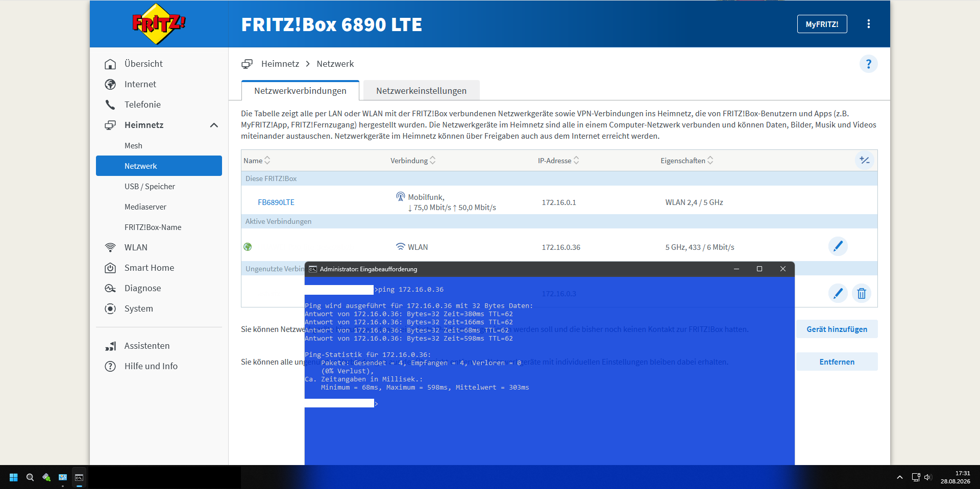The image size is (980, 489).
Task: Select the highlighted Netzwerk submenu item
Action: coord(159,166)
